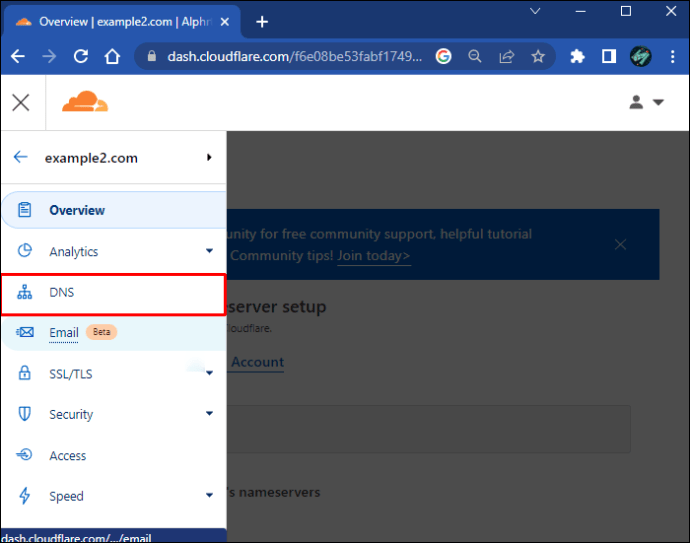This screenshot has height=543, width=690.
Task: Click the SSL/TLS padlock icon
Action: 25,373
